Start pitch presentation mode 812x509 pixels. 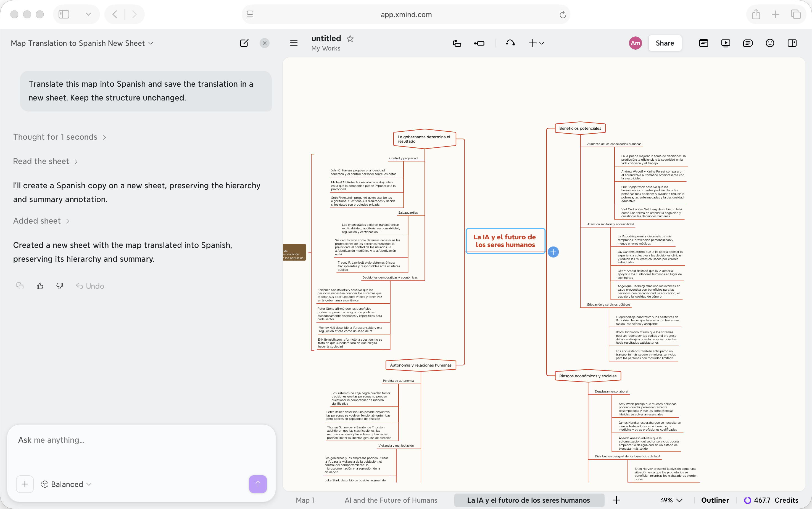click(726, 43)
